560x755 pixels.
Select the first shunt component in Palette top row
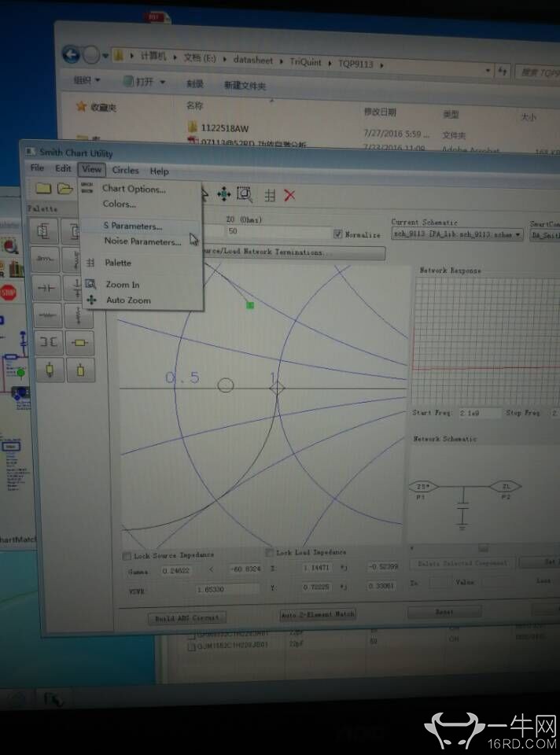[44, 230]
